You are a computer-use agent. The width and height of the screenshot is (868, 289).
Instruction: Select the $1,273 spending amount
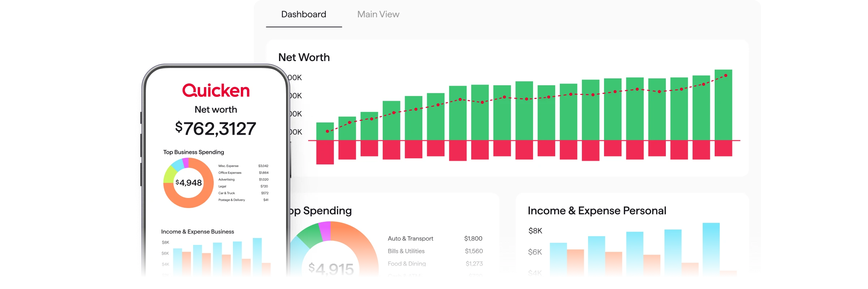coord(474,264)
